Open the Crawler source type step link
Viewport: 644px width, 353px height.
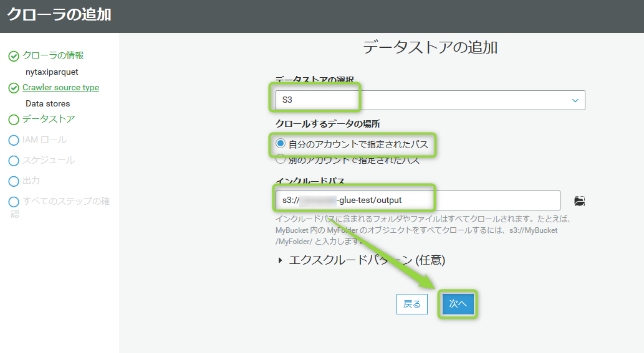point(61,87)
